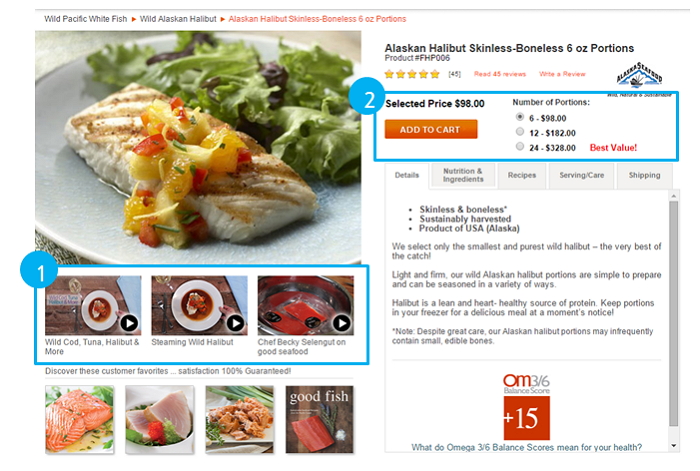Select 6 portions for $98.00
This screenshot has height=471, width=700.
click(x=520, y=117)
